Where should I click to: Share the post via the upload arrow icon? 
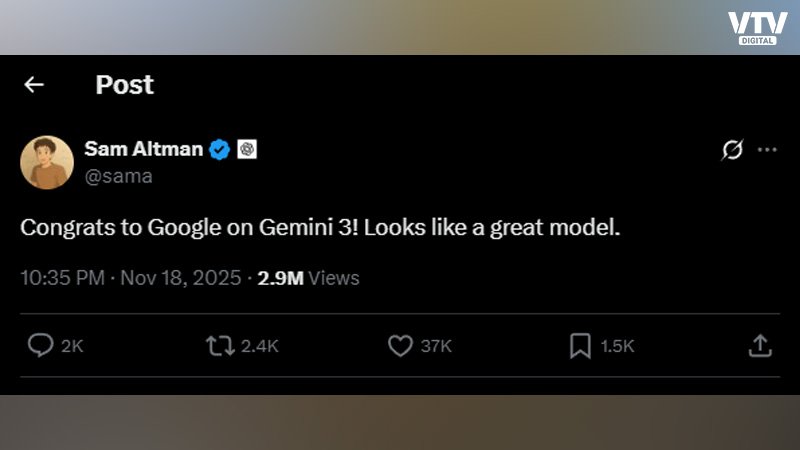click(760, 345)
